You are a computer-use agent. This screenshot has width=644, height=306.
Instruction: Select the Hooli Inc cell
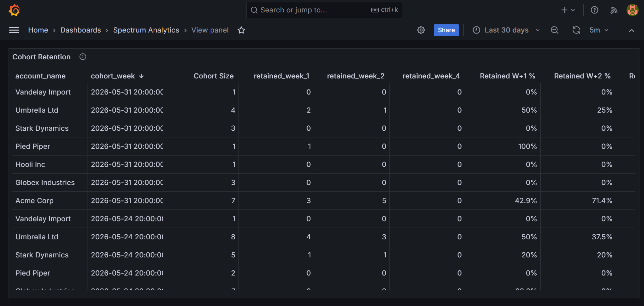pyautogui.click(x=50, y=165)
